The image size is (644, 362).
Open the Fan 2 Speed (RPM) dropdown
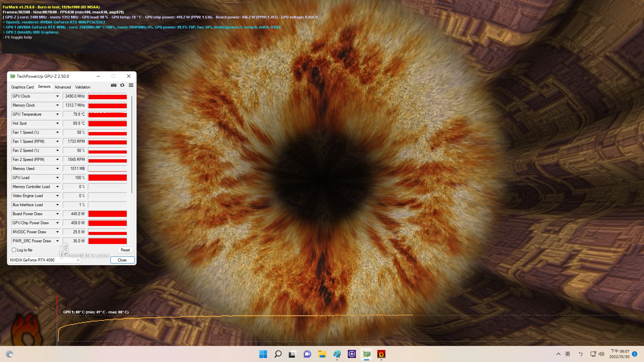tap(57, 160)
